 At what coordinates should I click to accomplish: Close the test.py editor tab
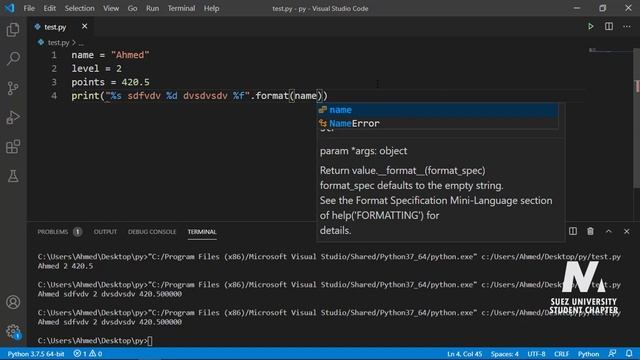point(84,27)
